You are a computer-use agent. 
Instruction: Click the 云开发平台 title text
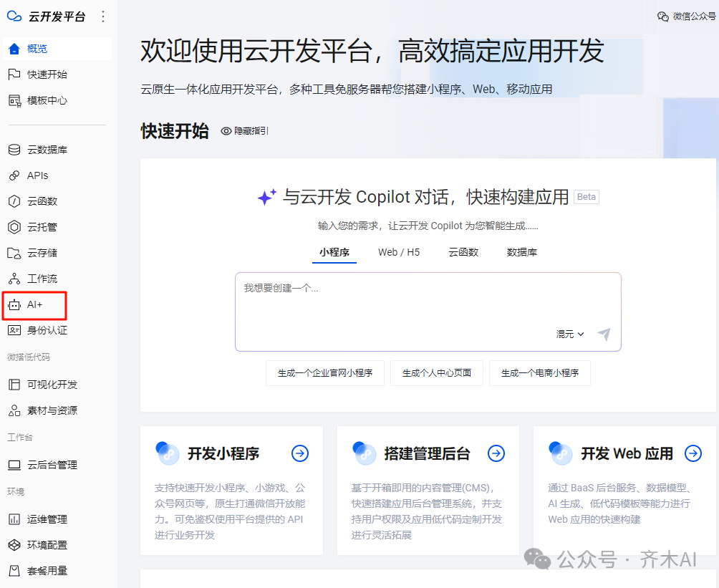[57, 16]
